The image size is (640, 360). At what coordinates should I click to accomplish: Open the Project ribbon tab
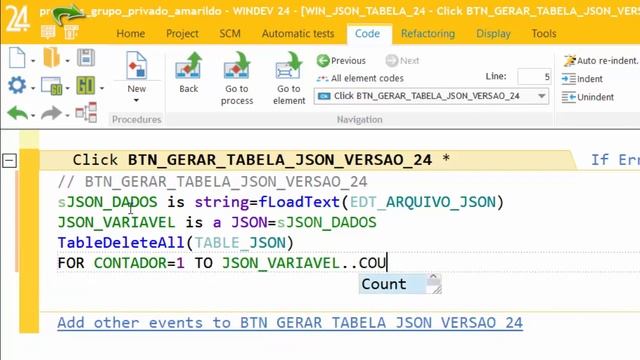[x=182, y=33]
